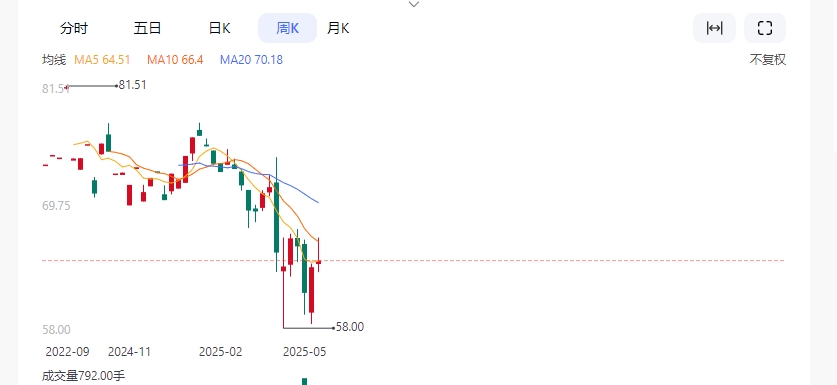Collapse the panel with top chevron

[x=414, y=4]
